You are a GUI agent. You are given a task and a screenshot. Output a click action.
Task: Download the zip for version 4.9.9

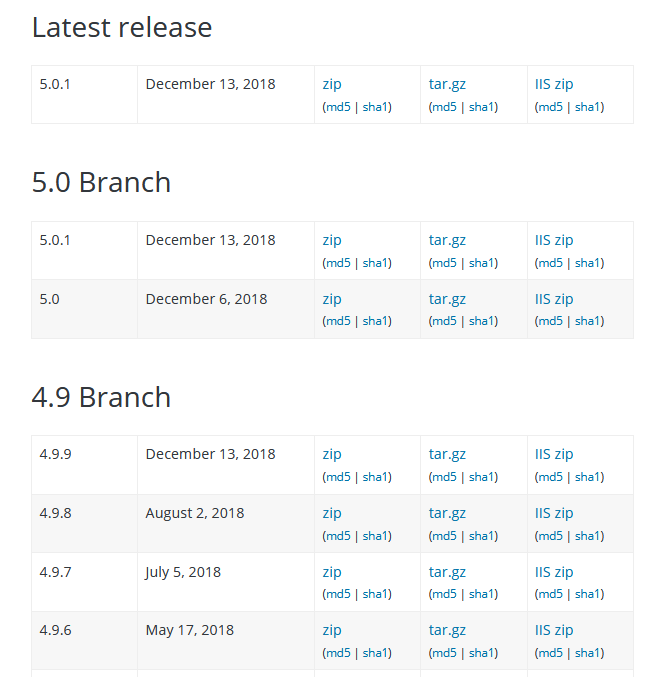(332, 454)
